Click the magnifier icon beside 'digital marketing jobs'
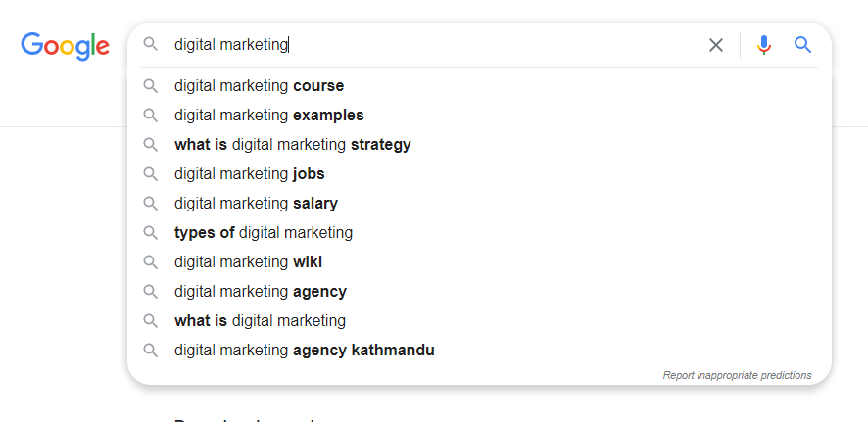 pos(151,173)
